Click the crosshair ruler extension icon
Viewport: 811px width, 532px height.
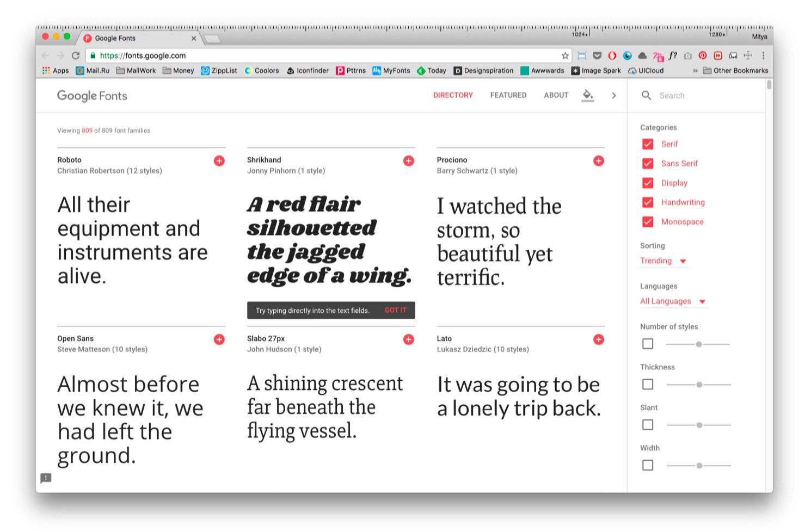pos(748,55)
